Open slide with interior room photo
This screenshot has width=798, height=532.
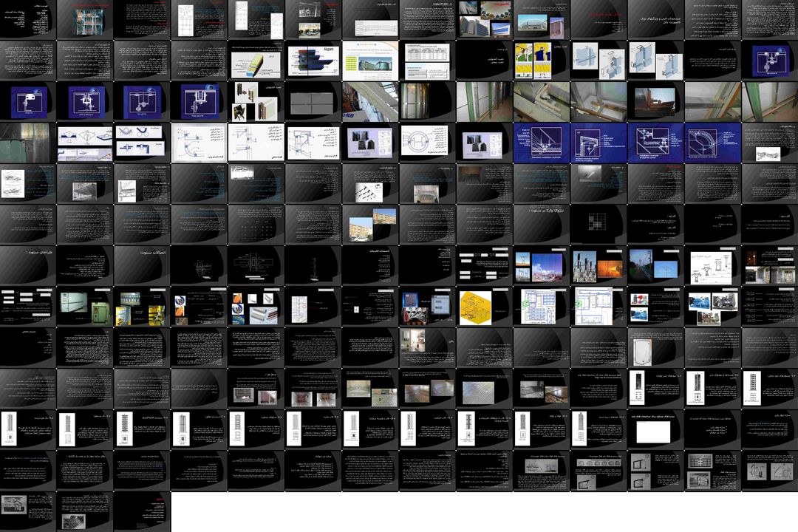click(x=427, y=348)
